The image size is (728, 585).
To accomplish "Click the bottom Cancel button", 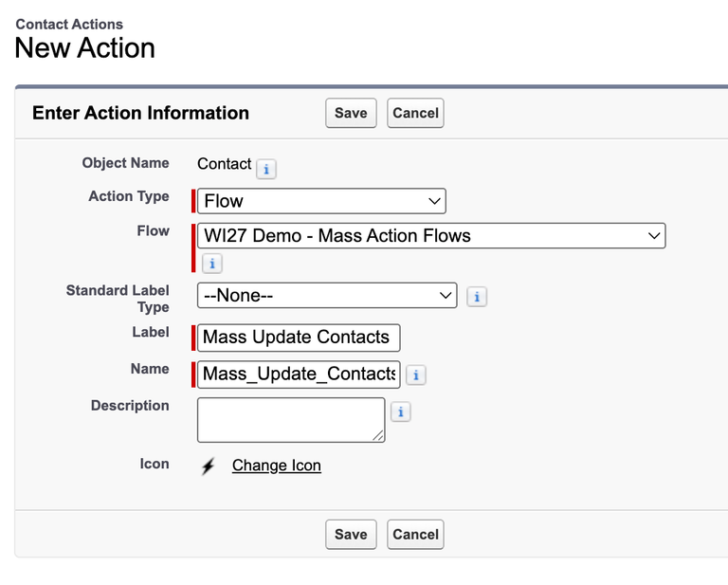I will (x=415, y=535).
